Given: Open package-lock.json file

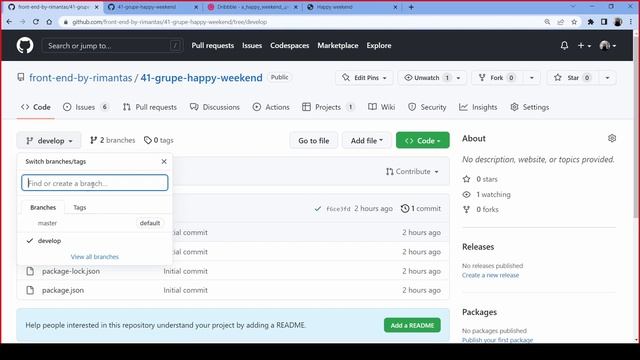Looking at the screenshot, I should click(x=71, y=271).
